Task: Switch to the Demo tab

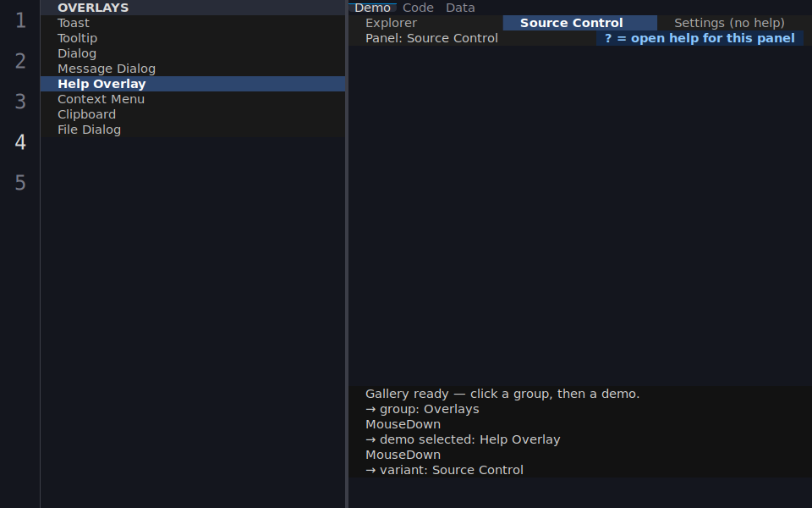Action: pyautogui.click(x=372, y=8)
